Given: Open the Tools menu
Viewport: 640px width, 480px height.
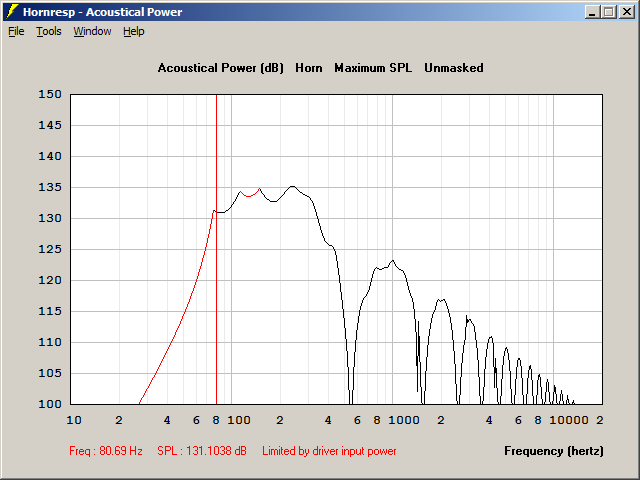Looking at the screenshot, I should pos(49,31).
